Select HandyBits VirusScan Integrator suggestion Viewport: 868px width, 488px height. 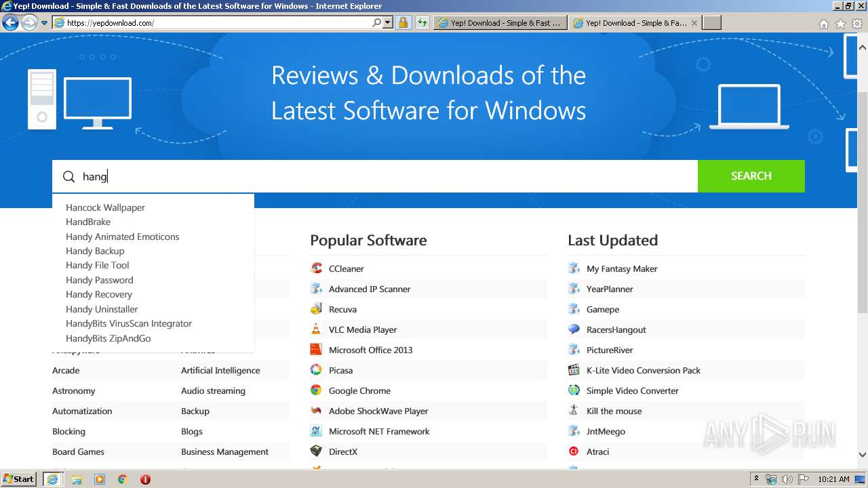(x=129, y=323)
